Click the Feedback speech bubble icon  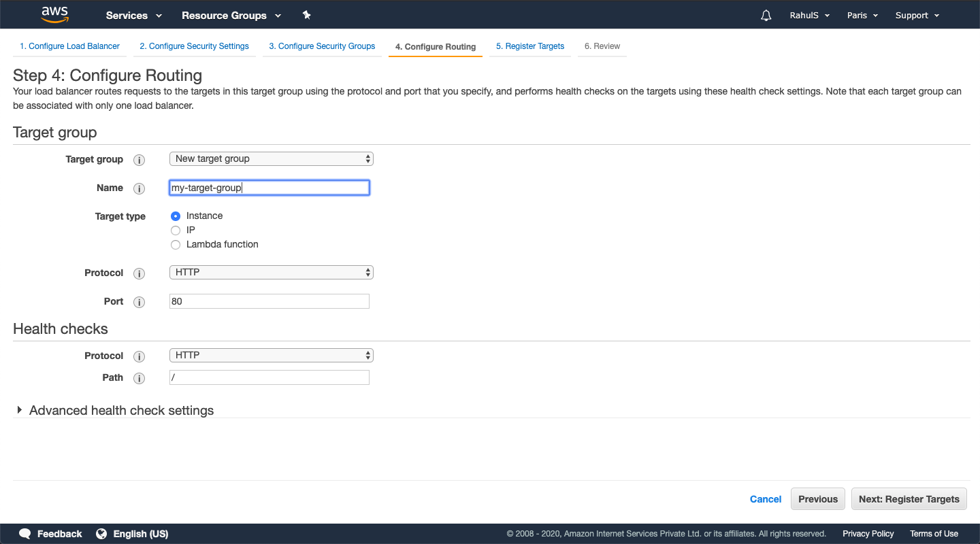[x=25, y=534]
